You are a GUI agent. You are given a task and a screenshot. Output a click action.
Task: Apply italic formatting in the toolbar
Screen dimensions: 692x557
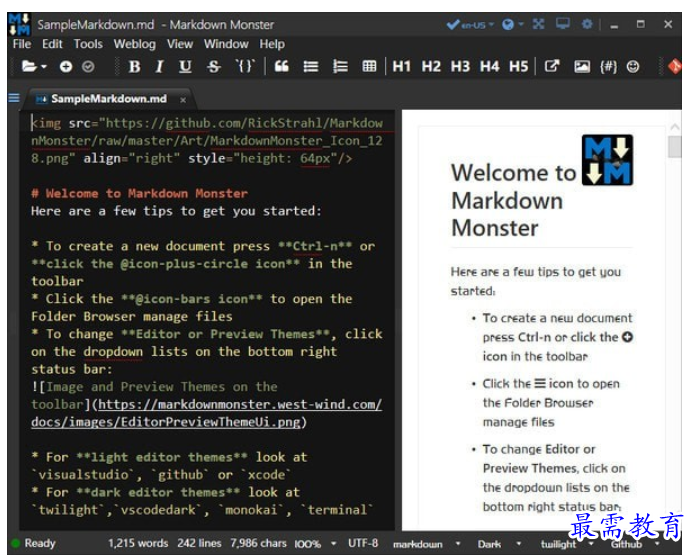point(160,67)
